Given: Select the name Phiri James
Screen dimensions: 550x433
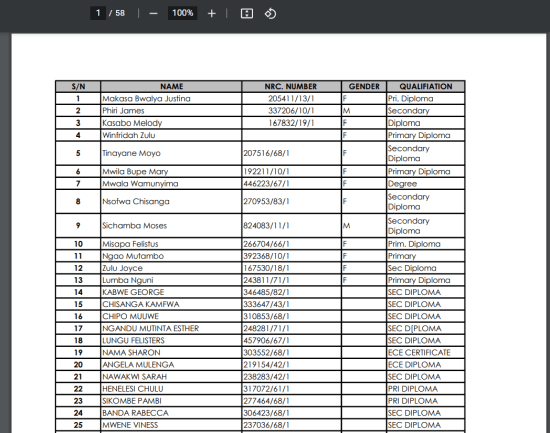Looking at the screenshot, I should click(123, 111).
